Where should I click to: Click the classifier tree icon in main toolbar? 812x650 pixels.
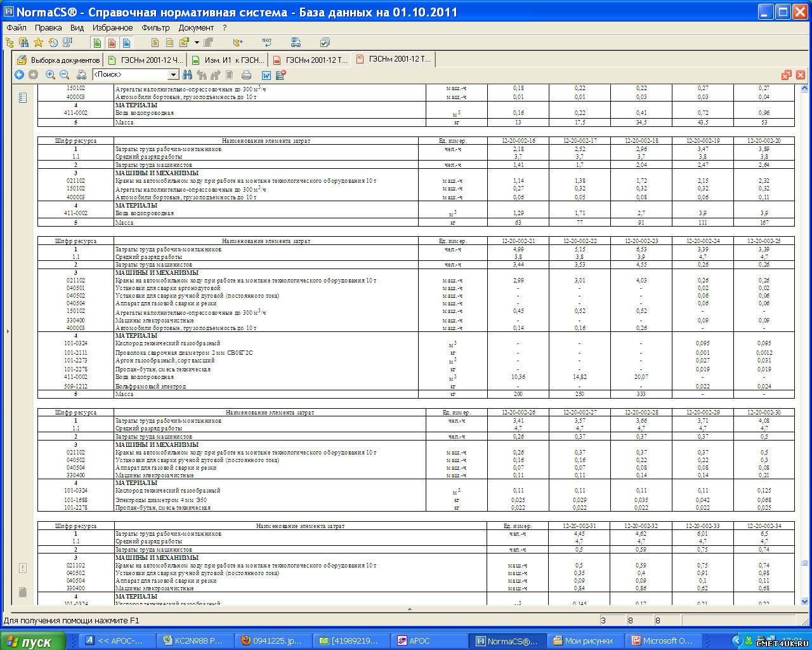coord(10,43)
